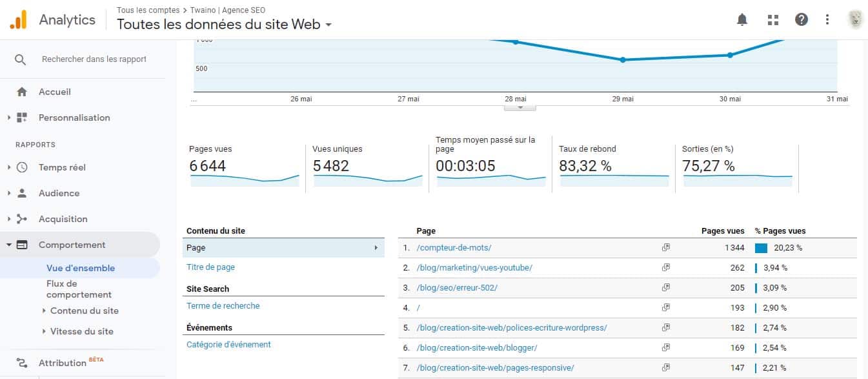Image resolution: width=868 pixels, height=379 pixels.
Task: Click the Google Analytics logo
Action: (18, 19)
